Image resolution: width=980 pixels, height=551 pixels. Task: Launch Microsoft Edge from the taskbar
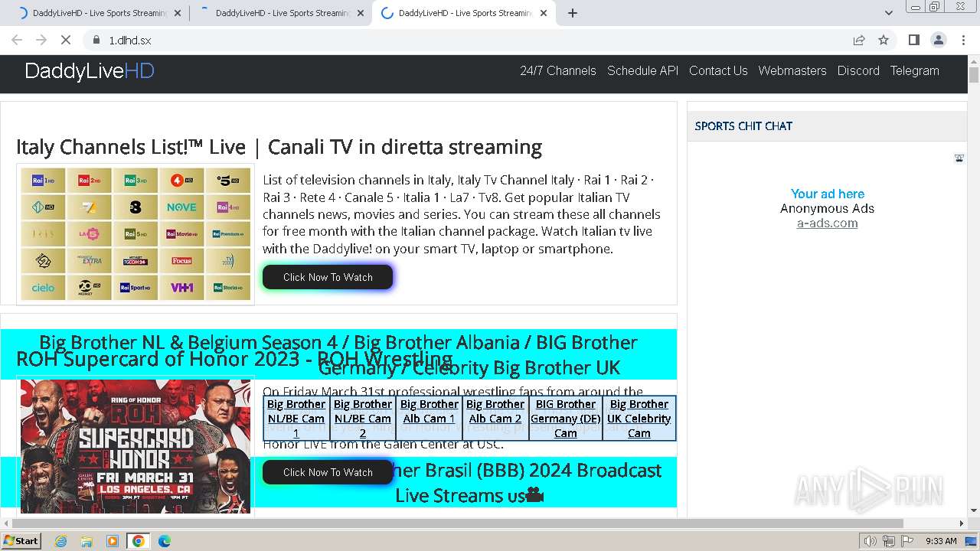click(164, 541)
